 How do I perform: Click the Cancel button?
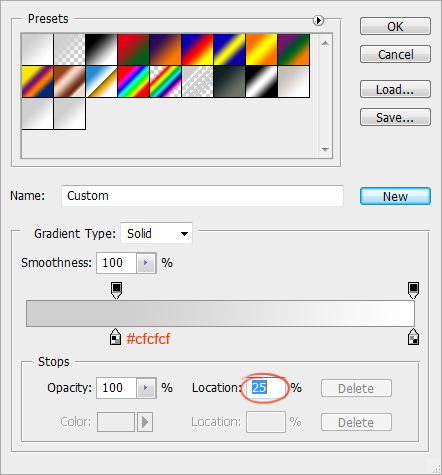[x=395, y=54]
